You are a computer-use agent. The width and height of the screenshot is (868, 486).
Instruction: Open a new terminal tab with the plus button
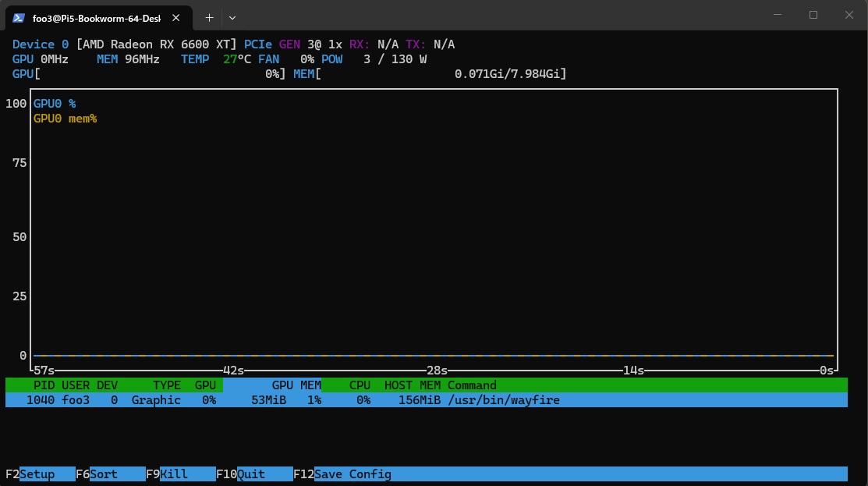pyautogui.click(x=209, y=17)
